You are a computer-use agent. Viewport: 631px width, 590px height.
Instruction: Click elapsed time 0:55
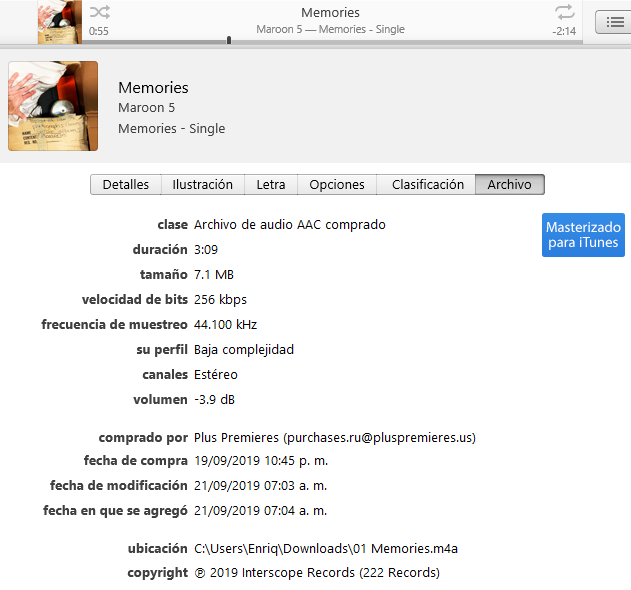pos(99,31)
